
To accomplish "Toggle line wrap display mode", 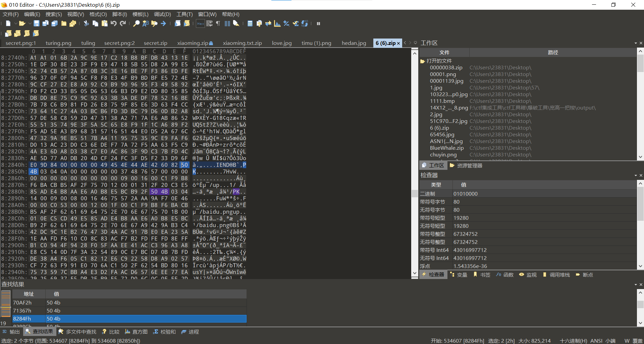I will pyautogui.click(x=209, y=23).
